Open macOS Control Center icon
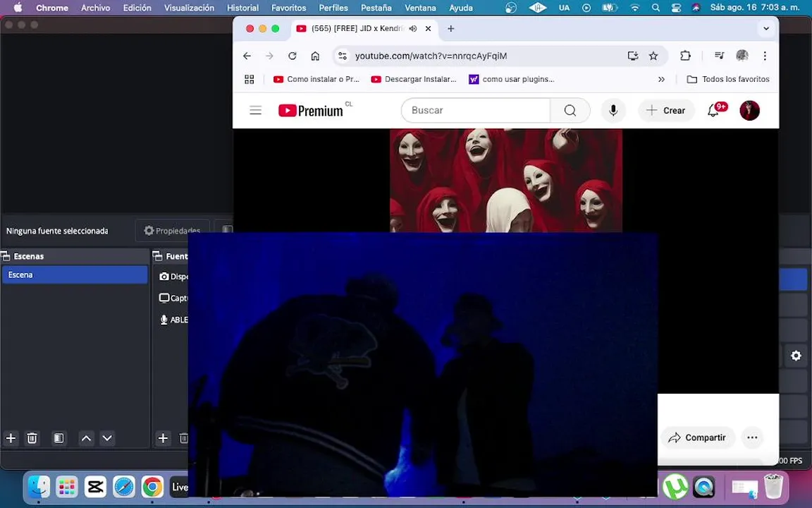 click(676, 8)
